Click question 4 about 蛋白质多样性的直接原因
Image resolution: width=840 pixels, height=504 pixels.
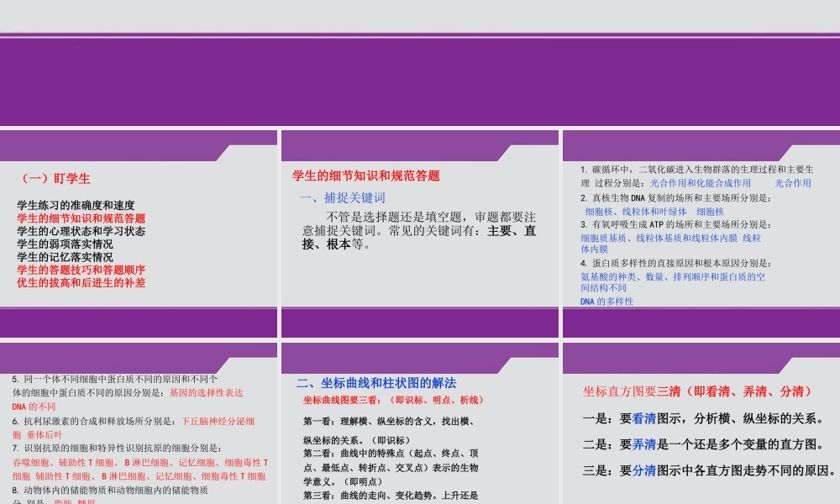point(675,263)
